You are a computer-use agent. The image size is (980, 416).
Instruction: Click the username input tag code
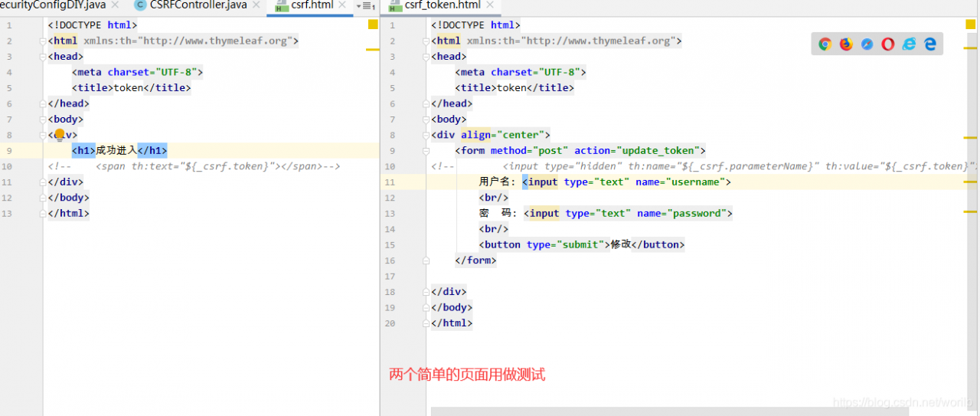pyautogui.click(x=627, y=182)
